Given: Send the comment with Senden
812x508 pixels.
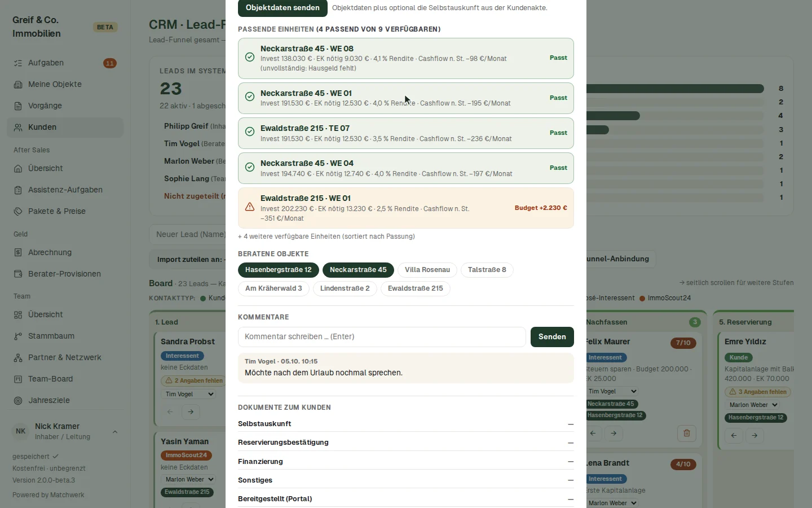Looking at the screenshot, I should click(552, 337).
